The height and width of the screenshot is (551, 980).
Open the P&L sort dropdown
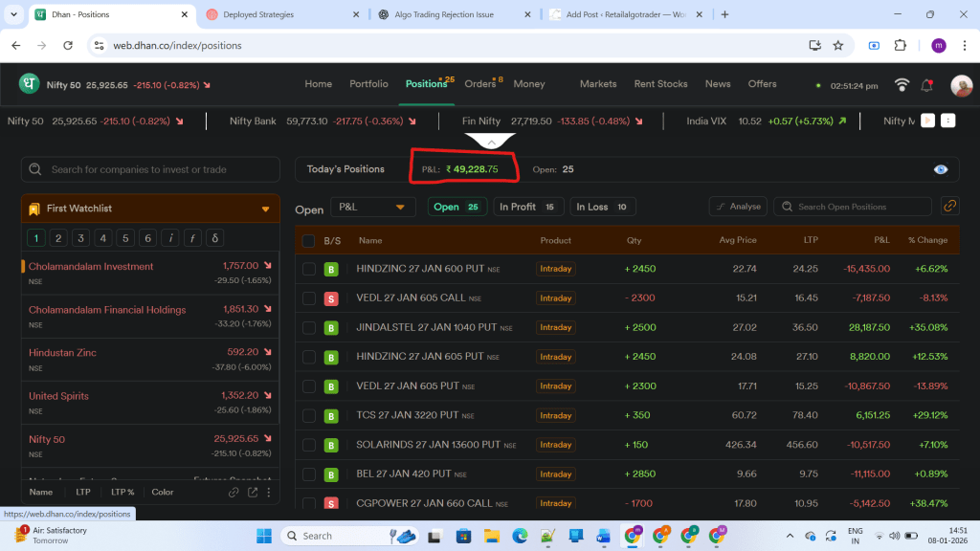373,208
